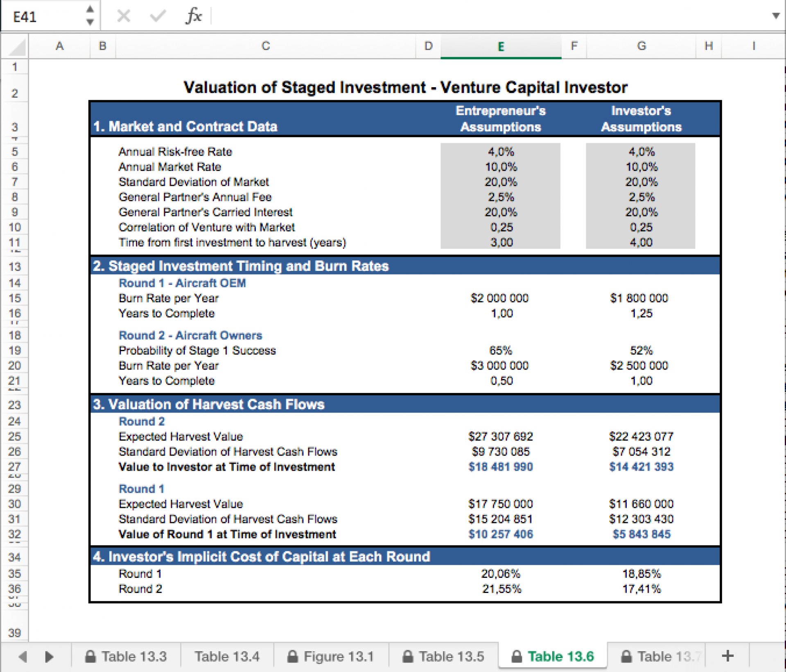Select column C header
This screenshot has height=672, width=786.
click(266, 46)
